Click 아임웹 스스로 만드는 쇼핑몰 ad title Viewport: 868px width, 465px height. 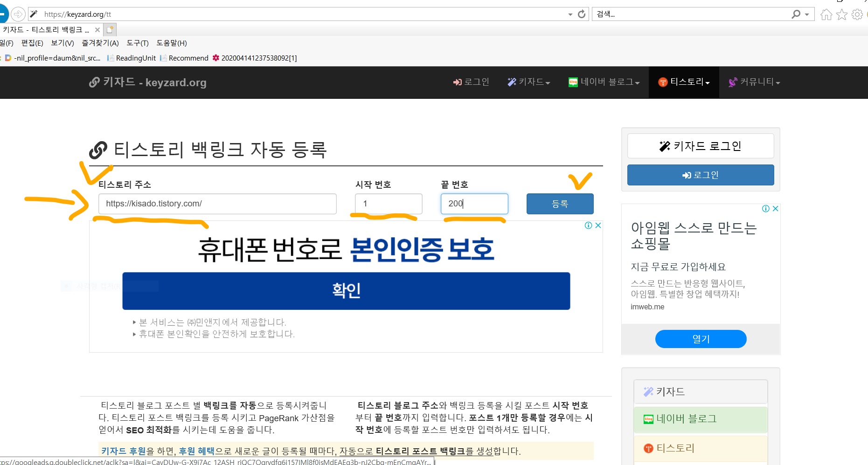click(x=694, y=235)
